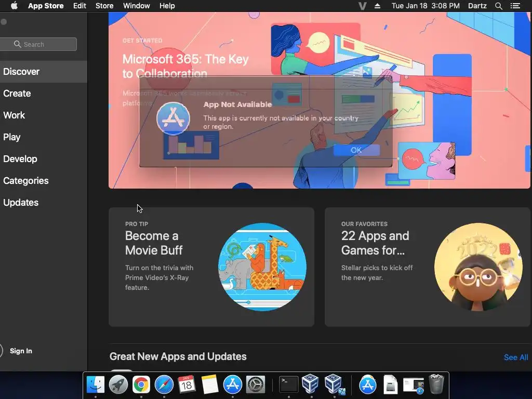Screen dimensions: 532x399
Task: Select Updates in the sidebar
Action: click(x=44, y=203)
